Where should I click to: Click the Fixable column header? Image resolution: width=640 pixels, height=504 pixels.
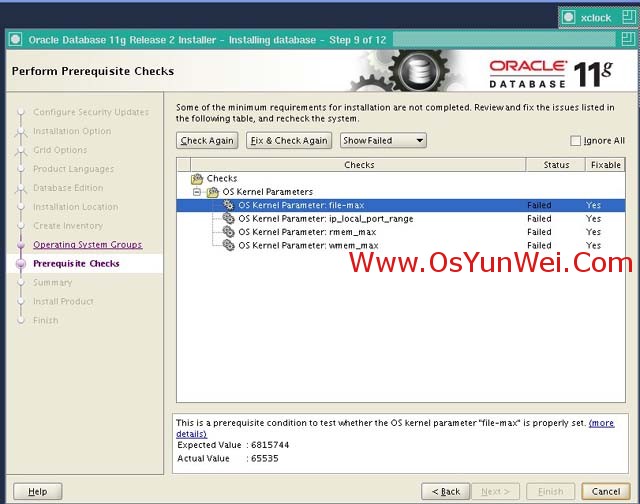(x=605, y=164)
